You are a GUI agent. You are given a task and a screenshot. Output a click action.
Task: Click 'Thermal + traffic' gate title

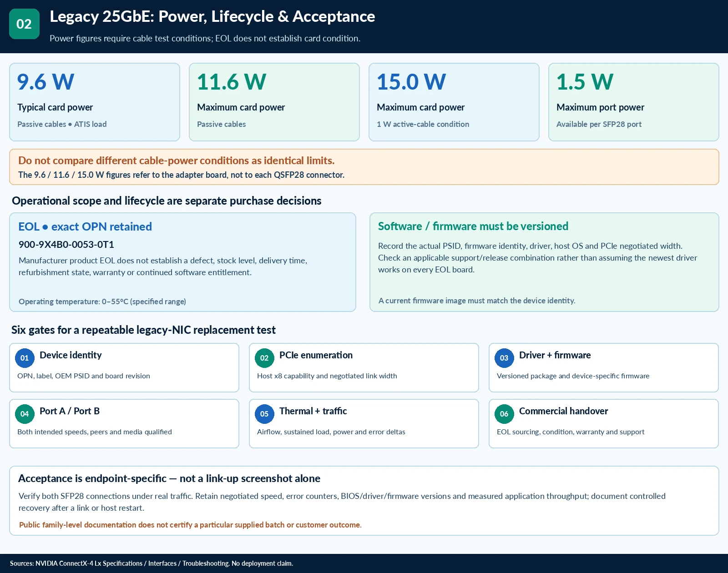click(313, 411)
